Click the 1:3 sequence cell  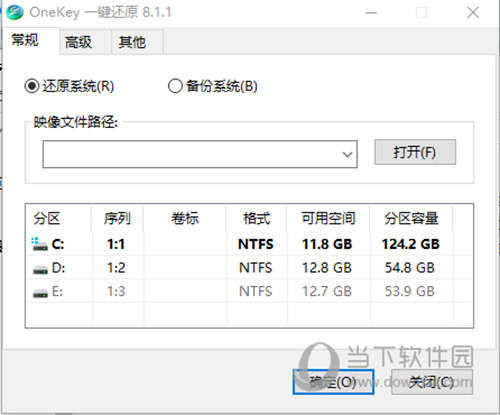tap(116, 291)
